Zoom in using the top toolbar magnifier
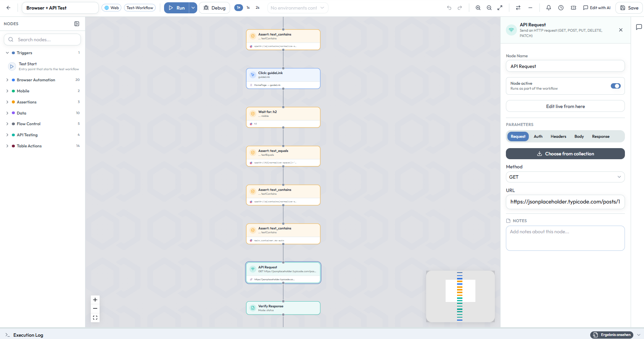Screen dimensions: 644x339 (478, 8)
